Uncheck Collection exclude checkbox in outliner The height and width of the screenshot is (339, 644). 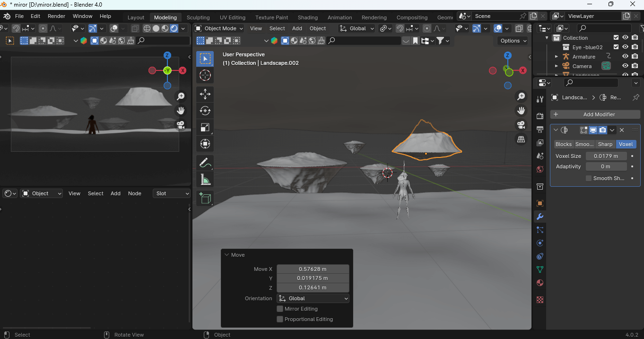tap(616, 38)
